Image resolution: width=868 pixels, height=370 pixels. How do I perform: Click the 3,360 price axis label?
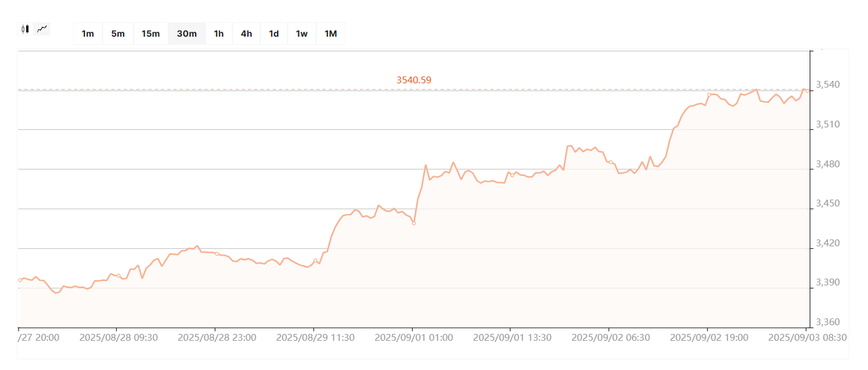(826, 322)
